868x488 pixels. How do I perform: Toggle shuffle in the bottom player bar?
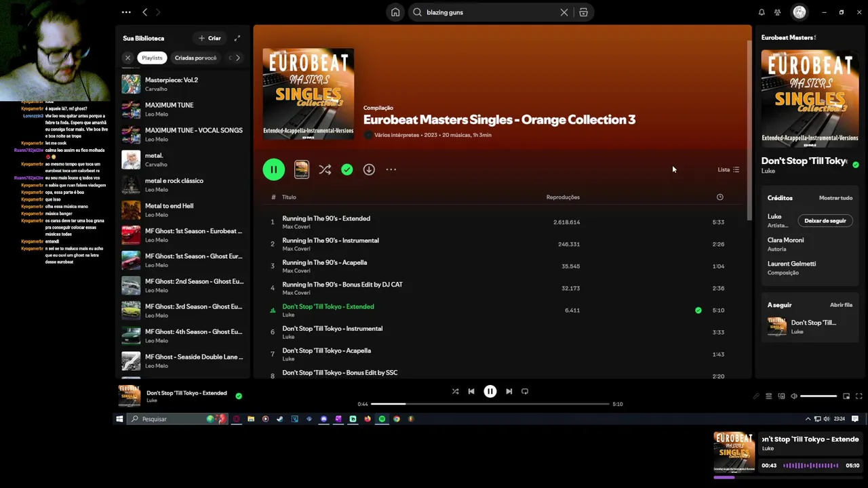[x=455, y=391]
